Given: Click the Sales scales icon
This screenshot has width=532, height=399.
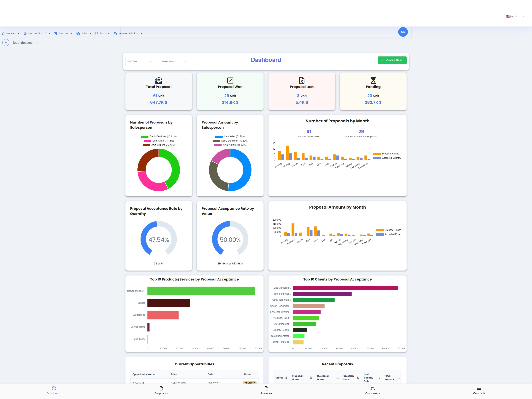Looking at the screenshot, I should (x=78, y=33).
